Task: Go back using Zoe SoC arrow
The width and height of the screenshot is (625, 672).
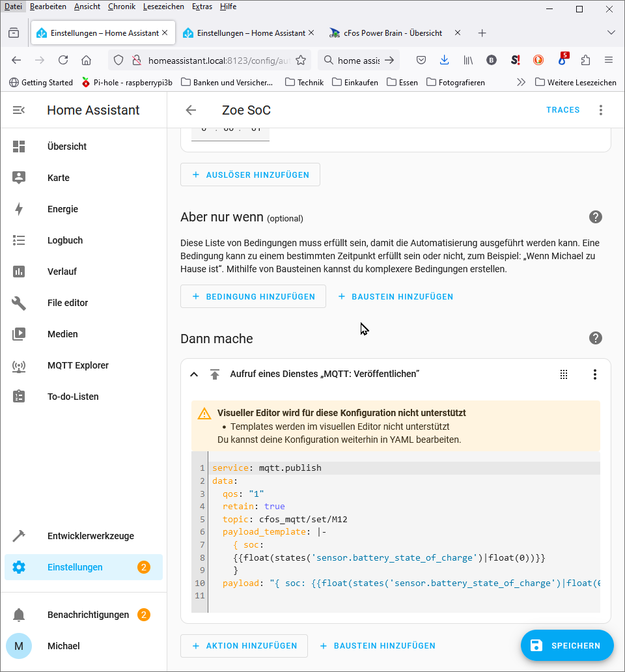Action: (x=191, y=110)
